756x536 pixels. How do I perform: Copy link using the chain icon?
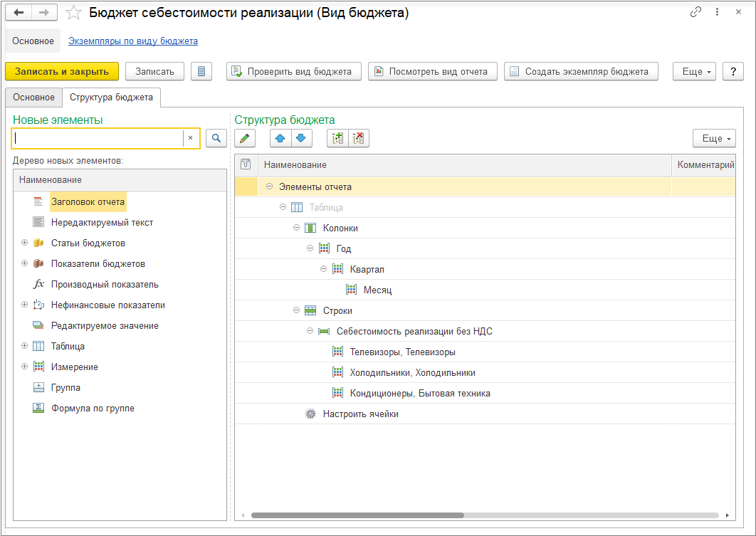695,13
